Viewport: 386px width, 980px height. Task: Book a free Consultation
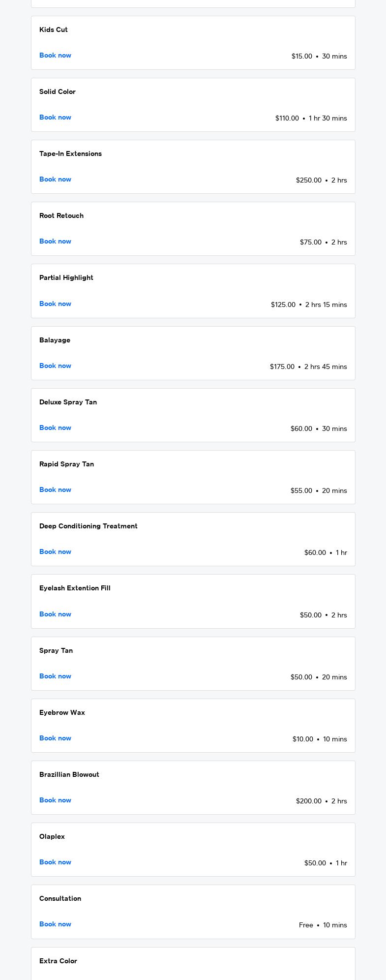tap(55, 924)
